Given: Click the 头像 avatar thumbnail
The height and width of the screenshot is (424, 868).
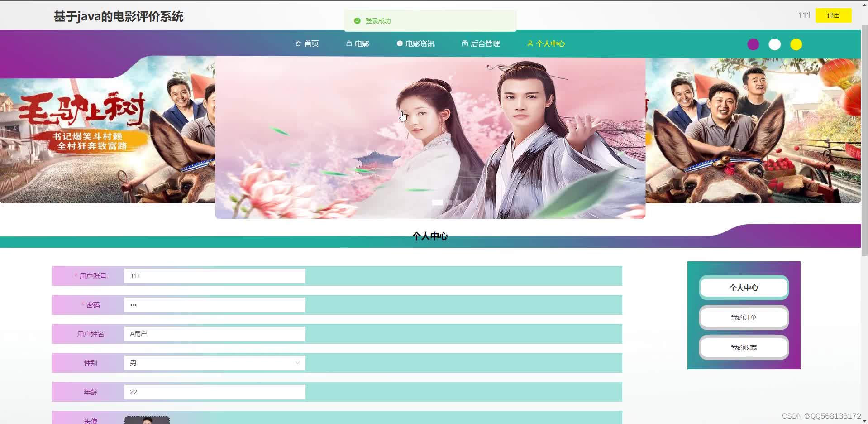Looking at the screenshot, I should tap(147, 420).
